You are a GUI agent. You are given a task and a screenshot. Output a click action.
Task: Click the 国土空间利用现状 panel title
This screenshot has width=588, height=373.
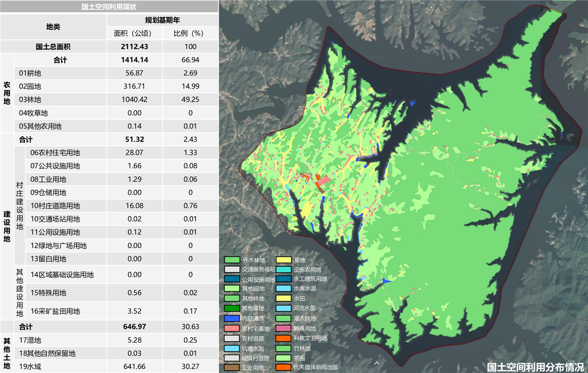point(109,7)
